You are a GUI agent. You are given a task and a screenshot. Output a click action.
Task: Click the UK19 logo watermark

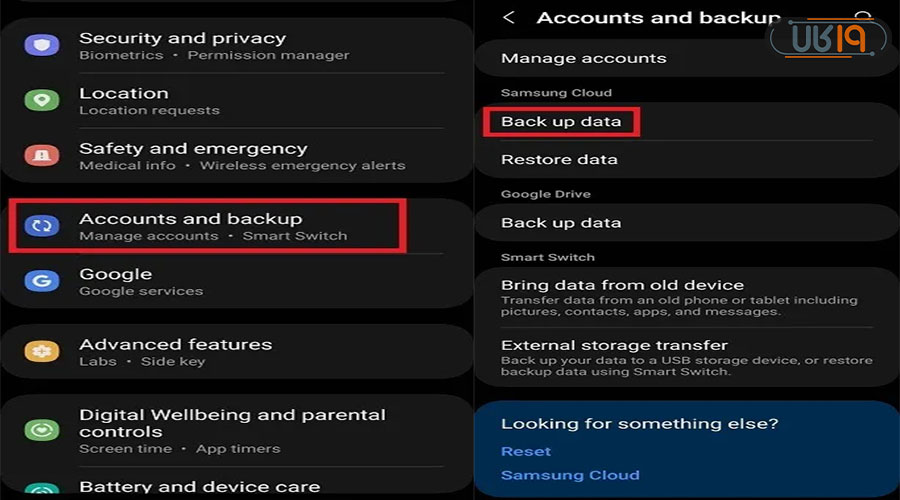coord(829,38)
